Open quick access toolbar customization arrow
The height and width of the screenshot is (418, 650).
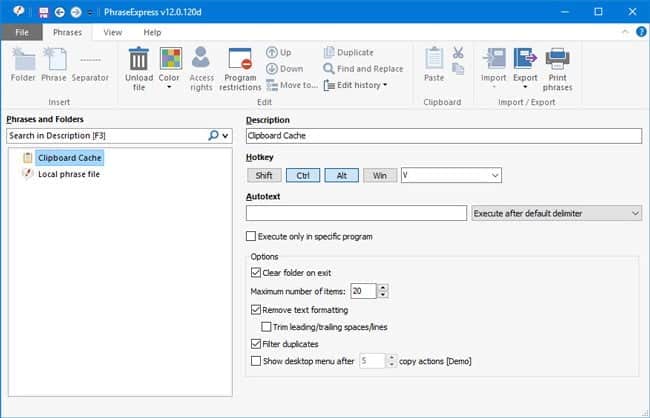coord(90,13)
